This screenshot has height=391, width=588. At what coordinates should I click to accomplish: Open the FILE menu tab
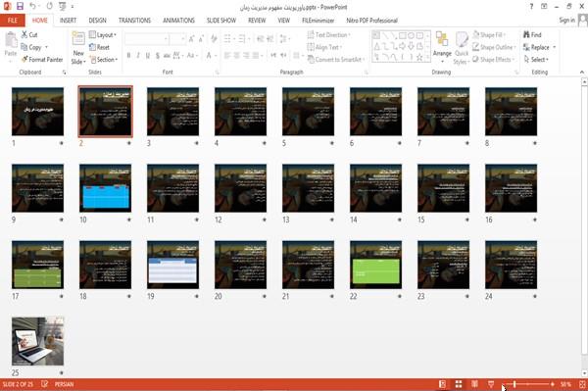click(x=13, y=21)
